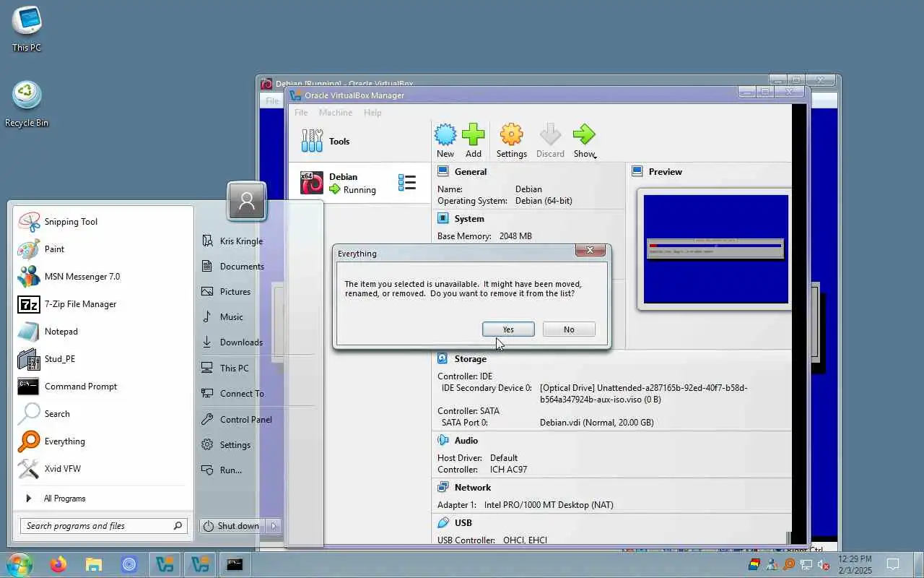Click the Audio section speaker icon
Image resolution: width=924 pixels, height=578 pixels.
(443, 440)
